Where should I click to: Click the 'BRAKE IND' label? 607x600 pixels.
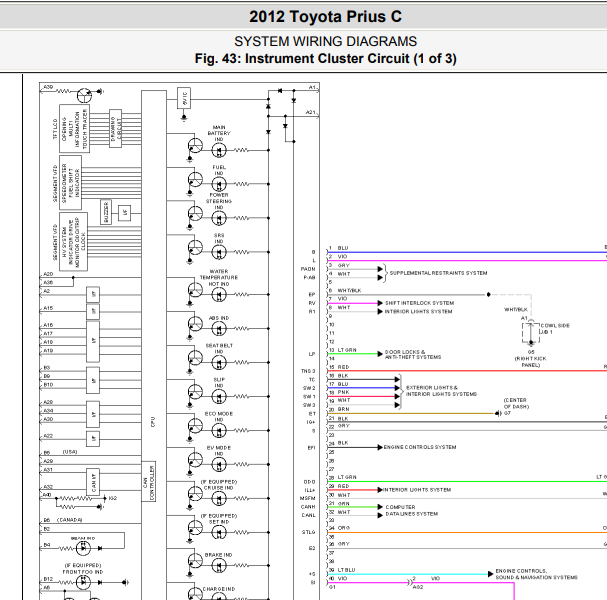click(x=218, y=555)
